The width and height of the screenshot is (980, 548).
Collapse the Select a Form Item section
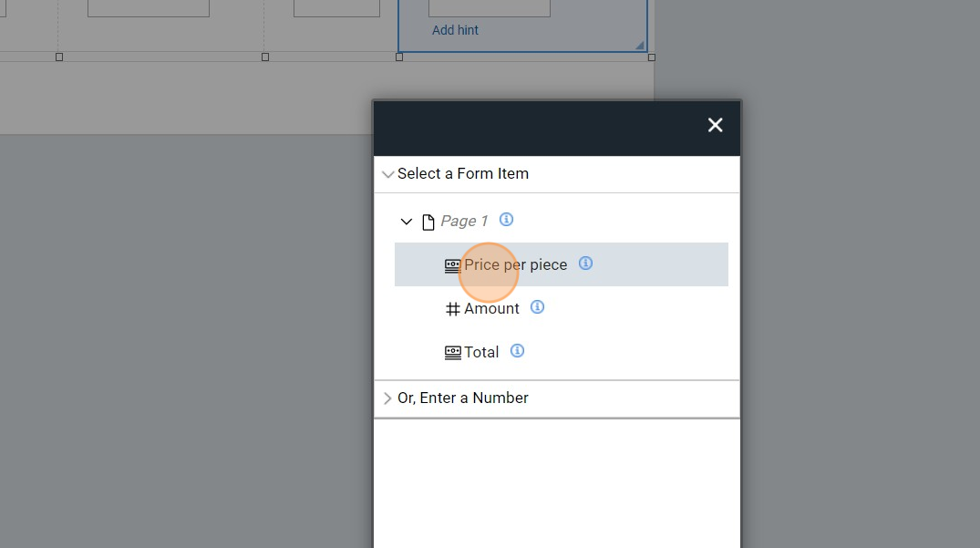click(388, 174)
